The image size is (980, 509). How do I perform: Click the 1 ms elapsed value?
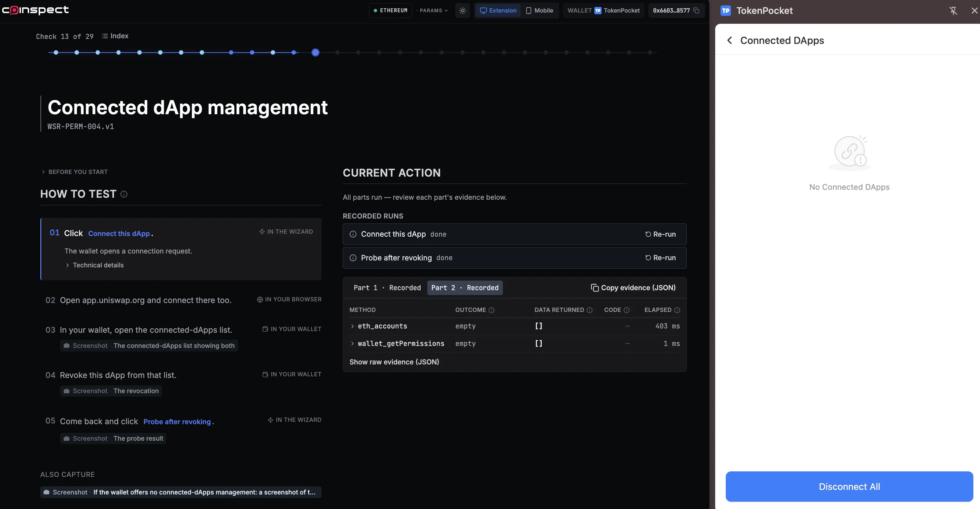point(672,344)
